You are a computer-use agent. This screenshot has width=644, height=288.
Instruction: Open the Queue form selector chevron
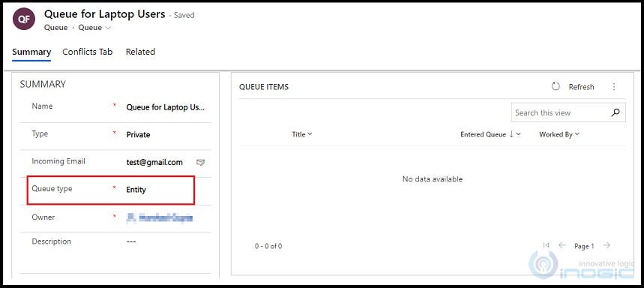pyautogui.click(x=108, y=28)
